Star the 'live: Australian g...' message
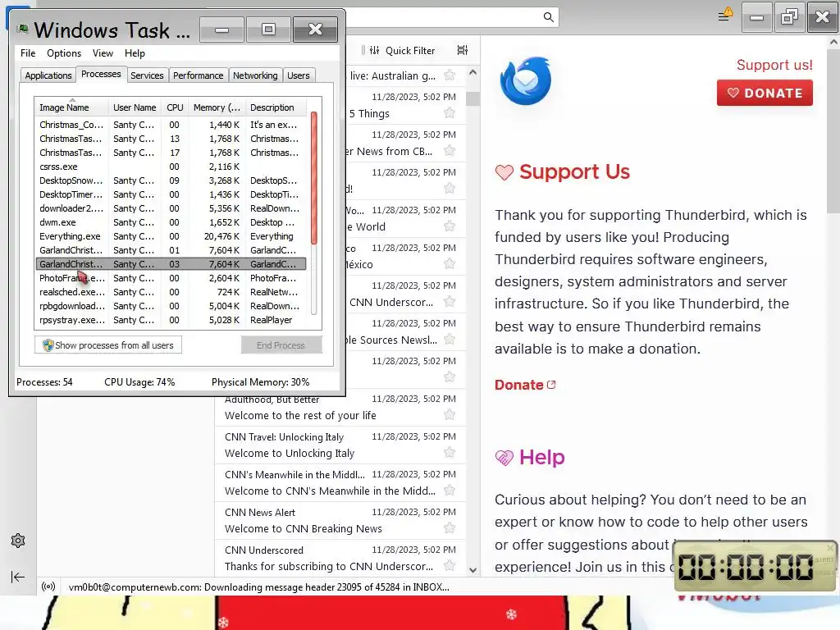The image size is (840, 630). pyautogui.click(x=450, y=75)
